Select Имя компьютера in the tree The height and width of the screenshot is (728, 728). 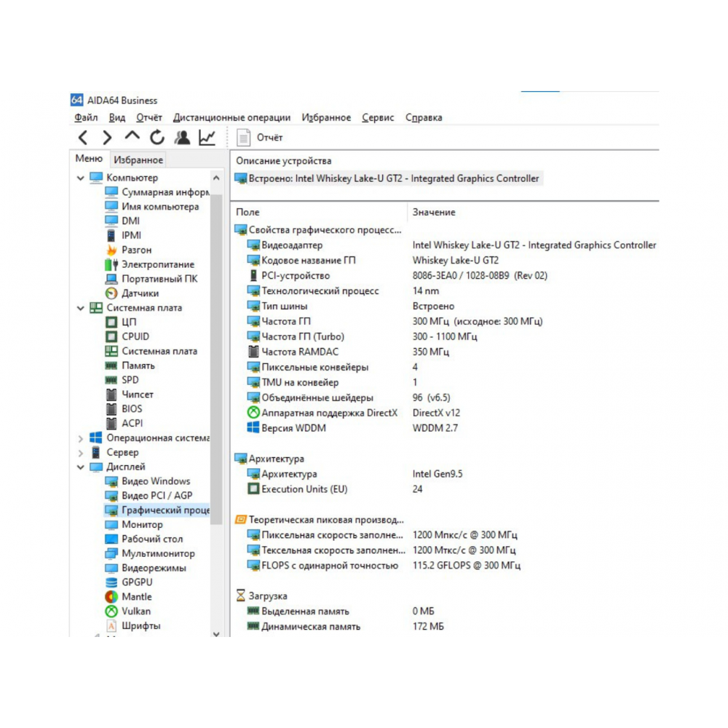point(152,207)
